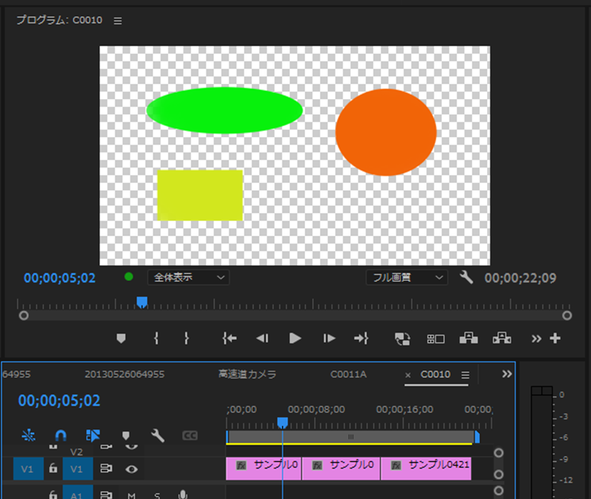Step back one frame
591x499 pixels.
pos(262,338)
